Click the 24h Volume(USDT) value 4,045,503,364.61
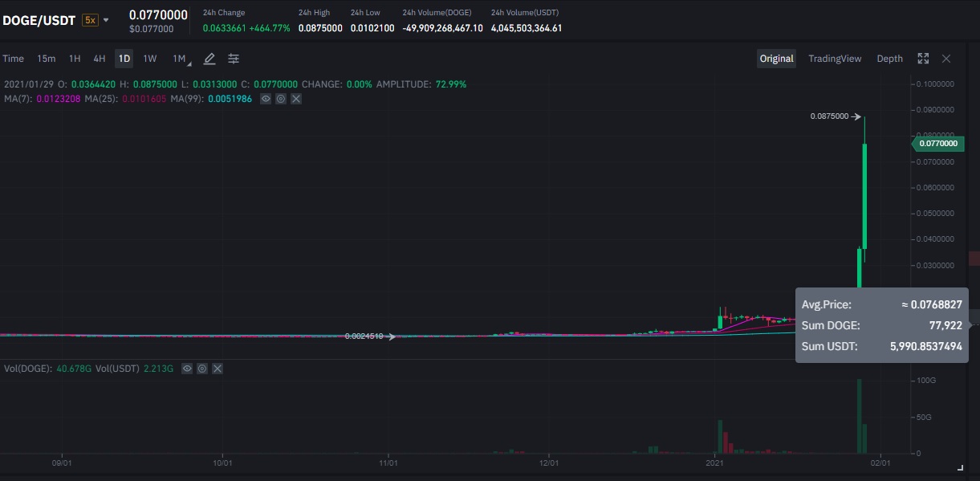Image resolution: width=980 pixels, height=481 pixels. (x=527, y=28)
